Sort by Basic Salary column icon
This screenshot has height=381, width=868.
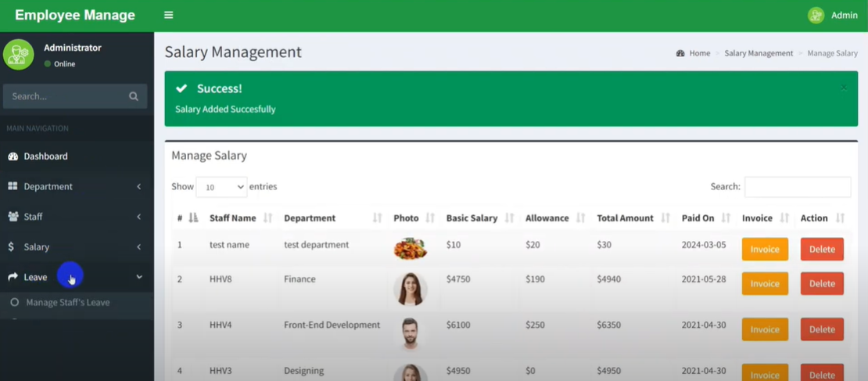pos(510,218)
